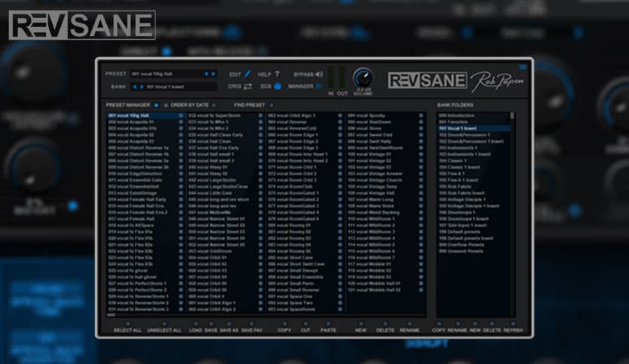Click the preset list horizontal scrollbar handle
629x364 pixels.
click(x=111, y=315)
